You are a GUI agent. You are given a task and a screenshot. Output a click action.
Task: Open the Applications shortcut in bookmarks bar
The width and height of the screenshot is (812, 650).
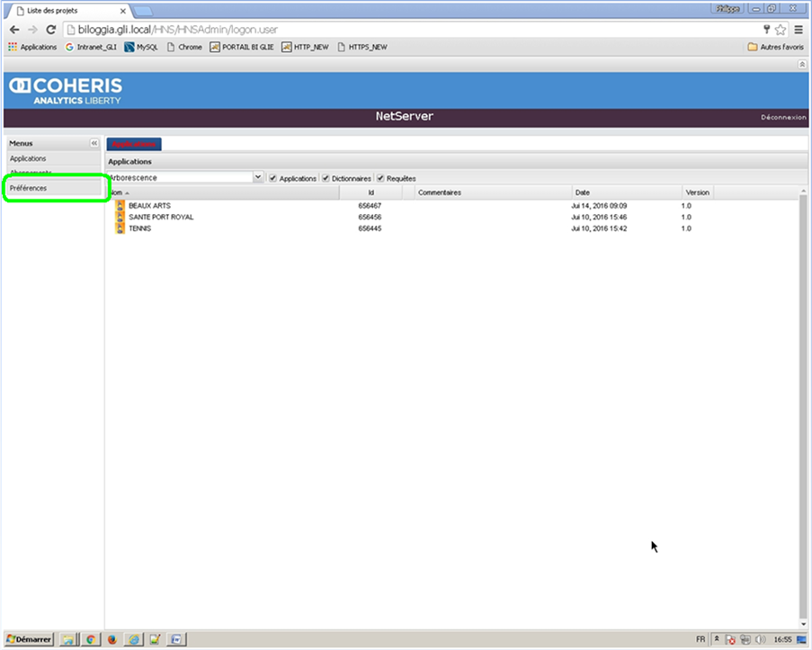point(32,47)
